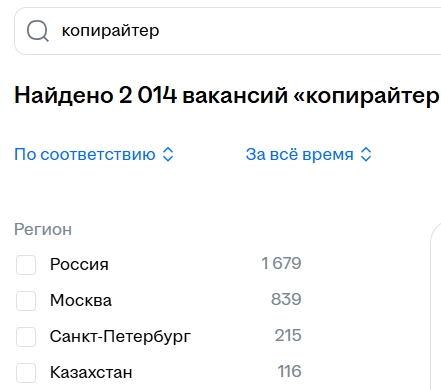Click the «Регион» filter section heading
441x390 pixels.
click(43, 230)
